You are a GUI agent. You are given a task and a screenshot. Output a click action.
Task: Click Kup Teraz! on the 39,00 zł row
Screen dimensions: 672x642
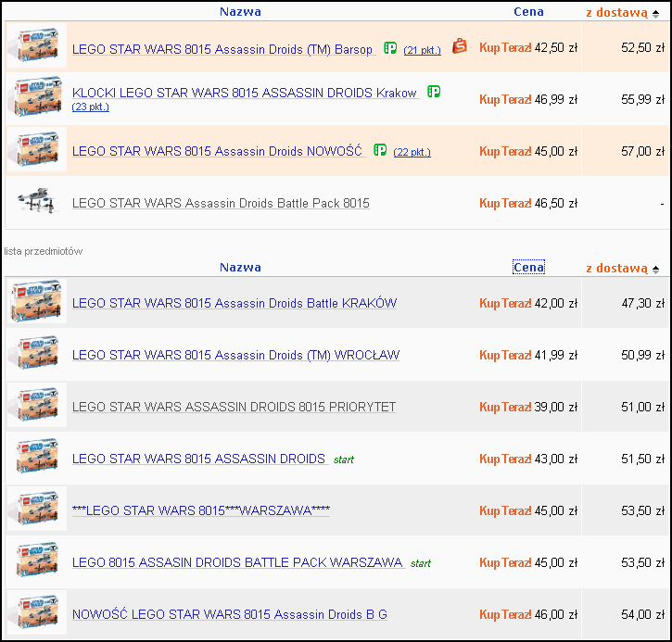(505, 407)
